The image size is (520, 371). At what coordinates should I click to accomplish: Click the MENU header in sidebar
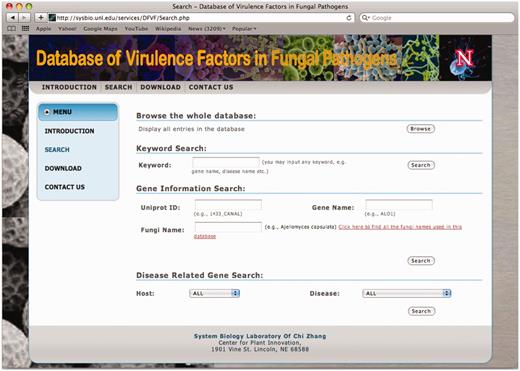click(78, 112)
